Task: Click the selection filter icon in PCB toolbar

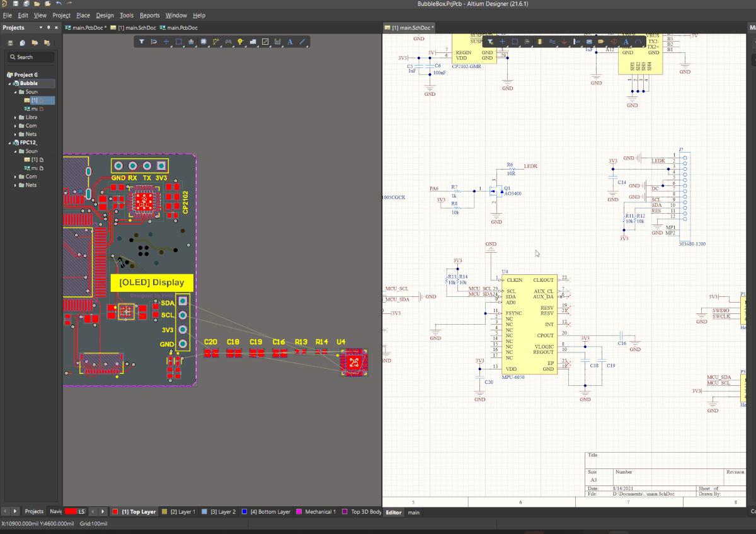Action: click(142, 42)
